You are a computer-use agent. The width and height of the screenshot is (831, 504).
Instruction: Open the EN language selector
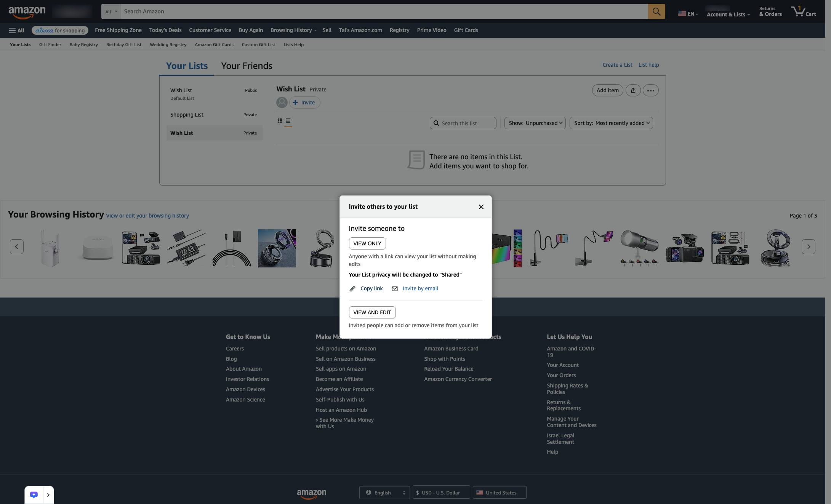pos(688,14)
